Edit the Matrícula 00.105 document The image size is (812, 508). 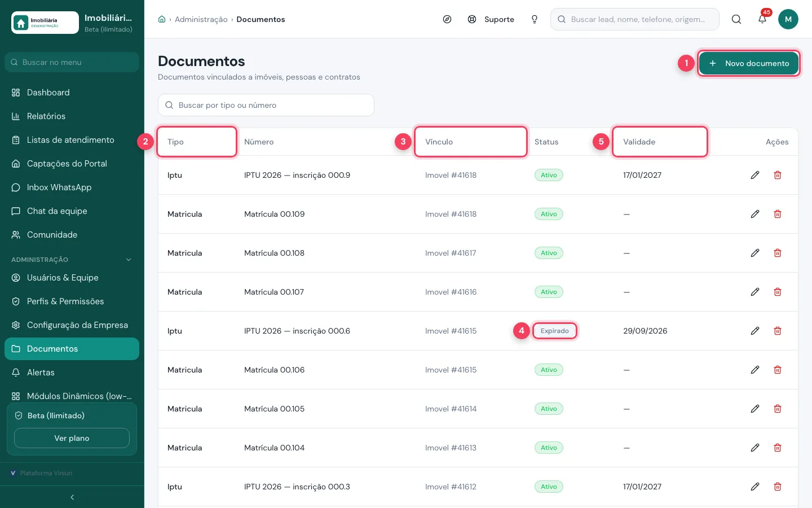[x=755, y=409]
